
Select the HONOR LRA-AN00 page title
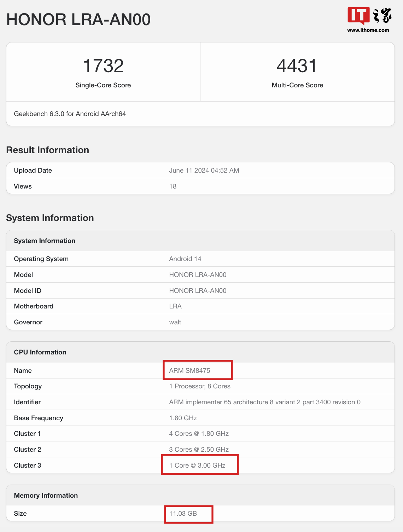[x=78, y=19]
